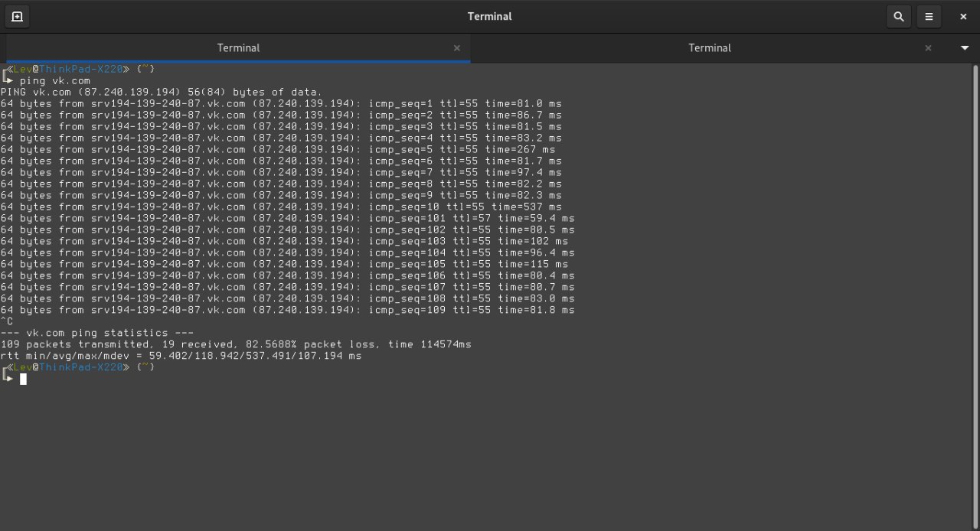This screenshot has width=980, height=531.
Task: Click the bottom Lev@ThinkPad-X220 prompt
Action: 79,367
